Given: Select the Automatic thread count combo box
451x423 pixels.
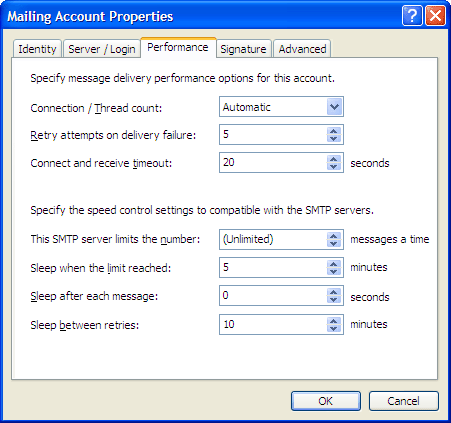Looking at the screenshot, I should point(281,107).
